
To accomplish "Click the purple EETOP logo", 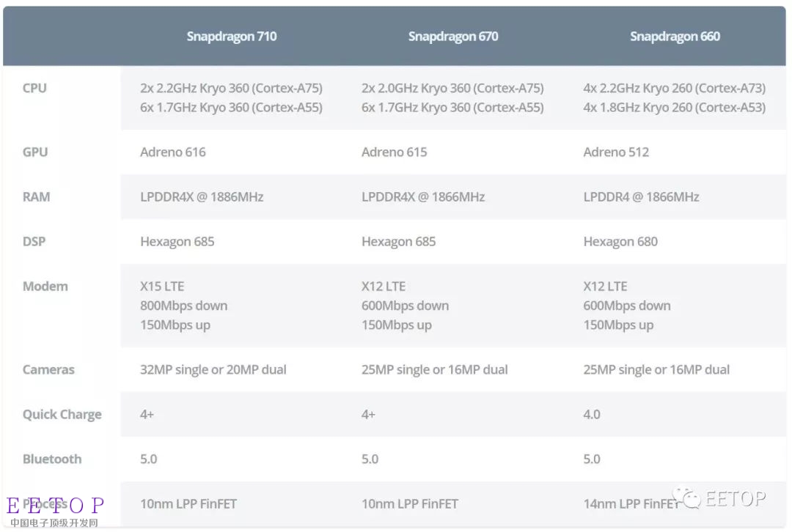I will coord(55,505).
